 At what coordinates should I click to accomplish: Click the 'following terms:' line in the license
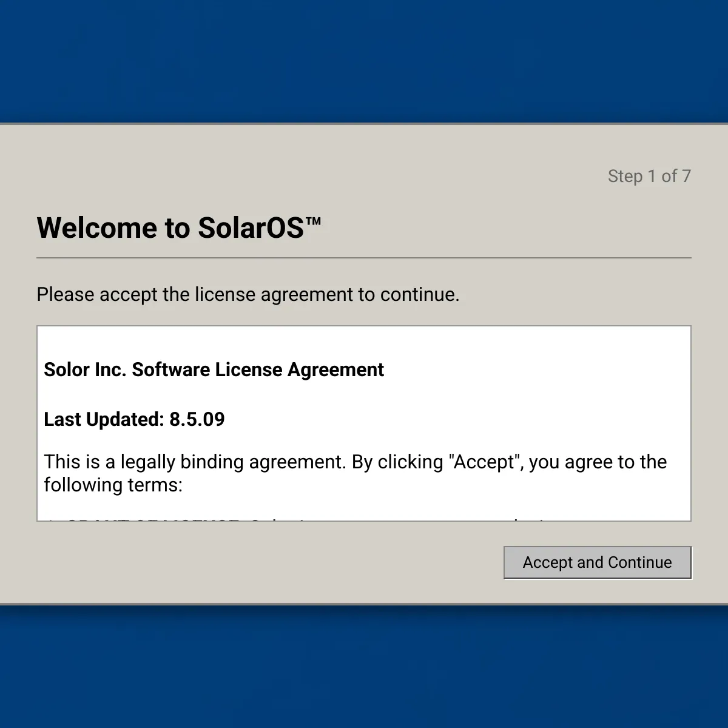tap(113, 485)
